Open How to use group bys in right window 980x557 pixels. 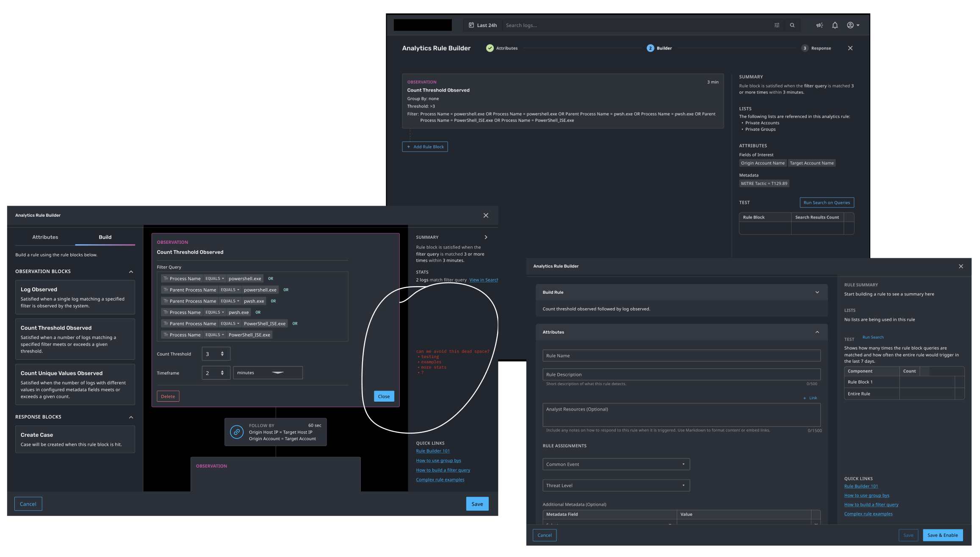(x=866, y=496)
